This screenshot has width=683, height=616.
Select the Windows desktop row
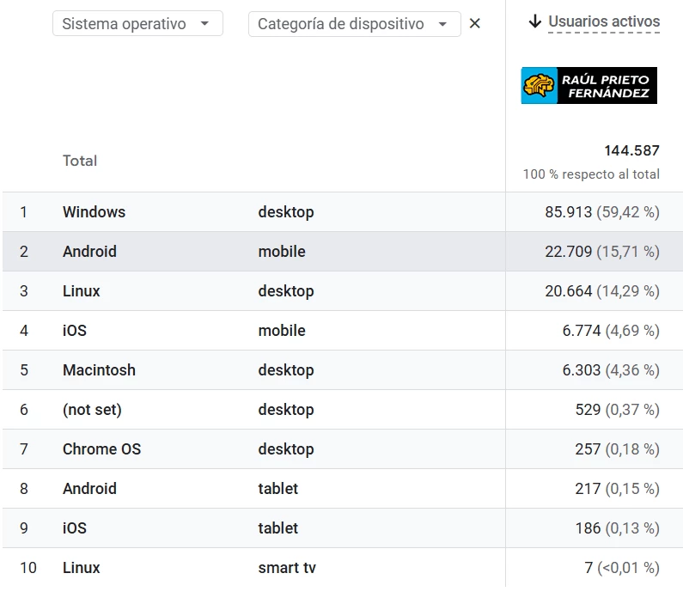(x=94, y=212)
